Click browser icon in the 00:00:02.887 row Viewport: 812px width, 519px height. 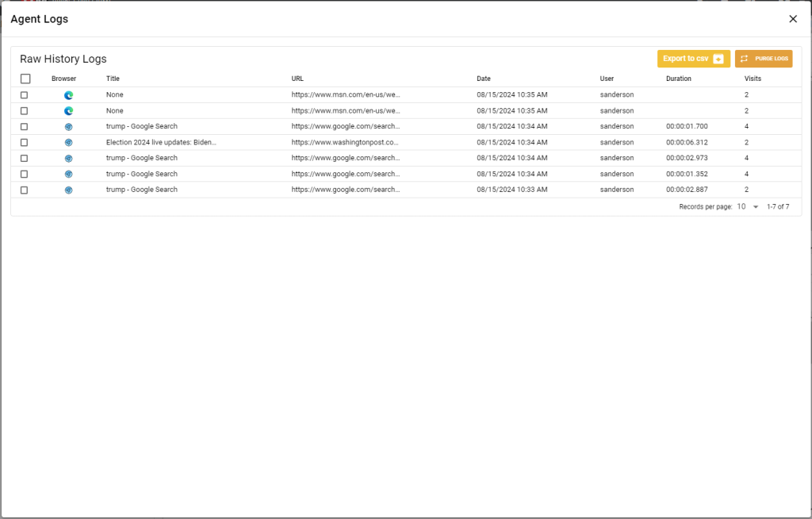point(68,190)
